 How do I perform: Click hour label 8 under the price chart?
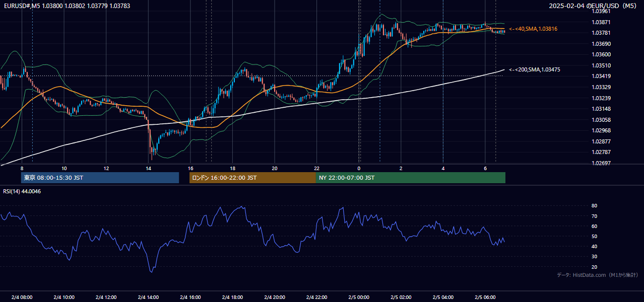[22, 168]
